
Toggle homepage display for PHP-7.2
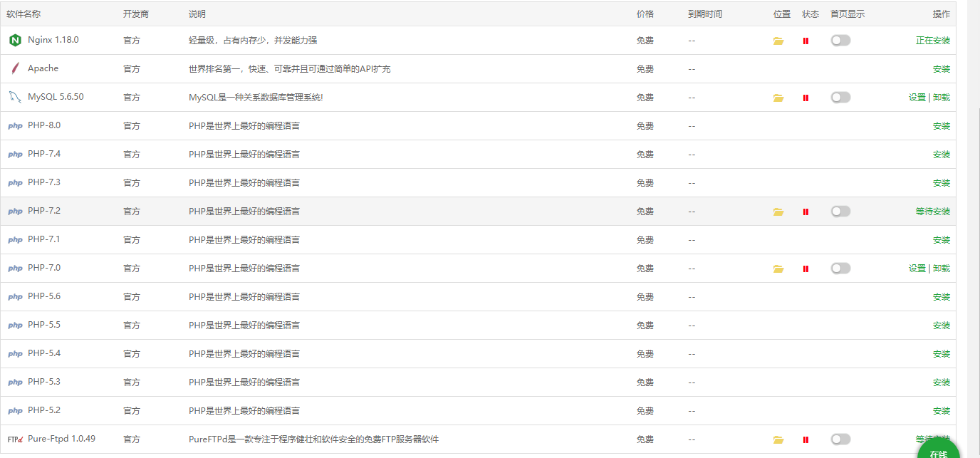[x=840, y=212]
